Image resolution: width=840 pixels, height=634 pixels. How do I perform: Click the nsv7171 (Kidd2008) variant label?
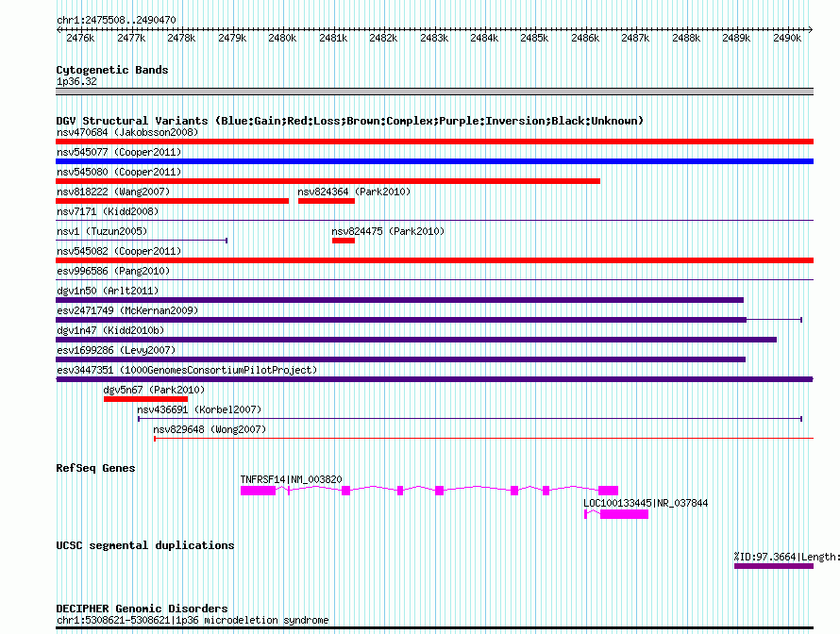tap(108, 211)
